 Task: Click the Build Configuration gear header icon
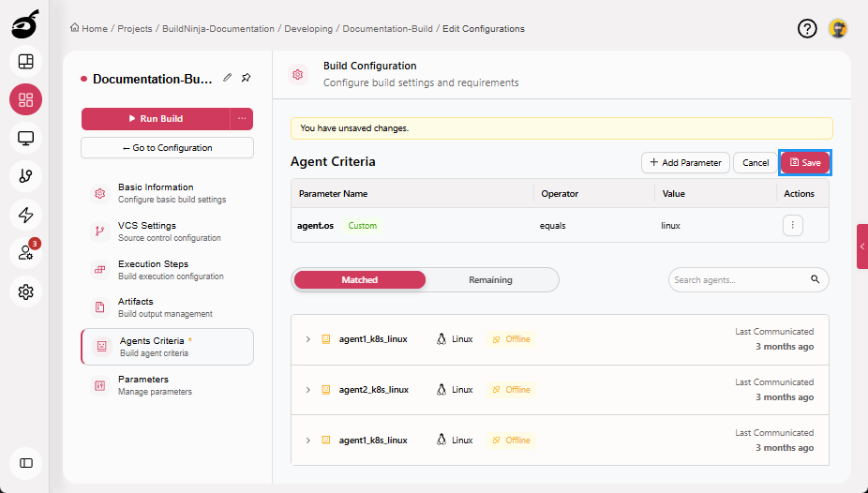point(298,74)
